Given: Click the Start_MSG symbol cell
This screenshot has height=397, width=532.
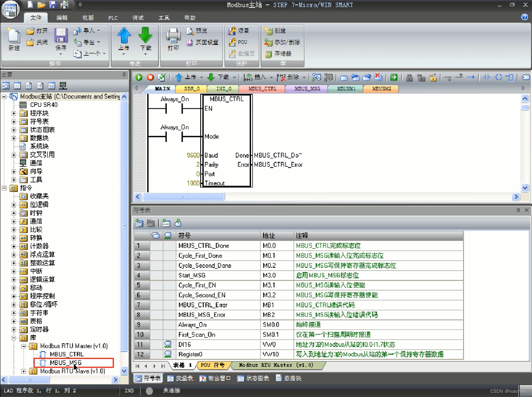Looking at the screenshot, I should (x=218, y=275).
